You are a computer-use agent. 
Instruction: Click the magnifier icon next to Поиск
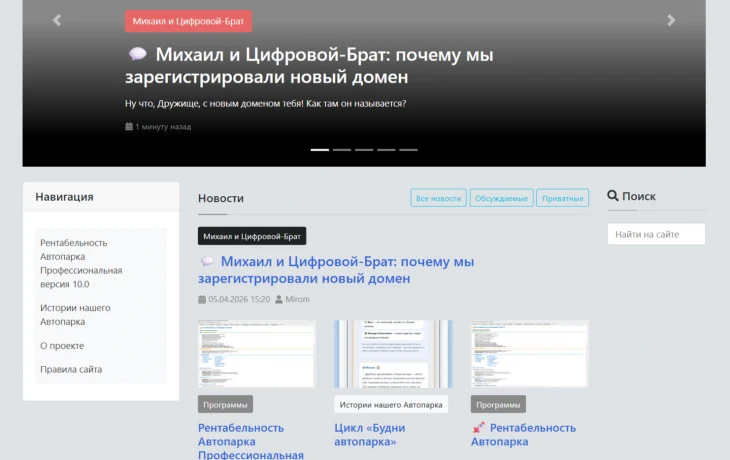613,196
